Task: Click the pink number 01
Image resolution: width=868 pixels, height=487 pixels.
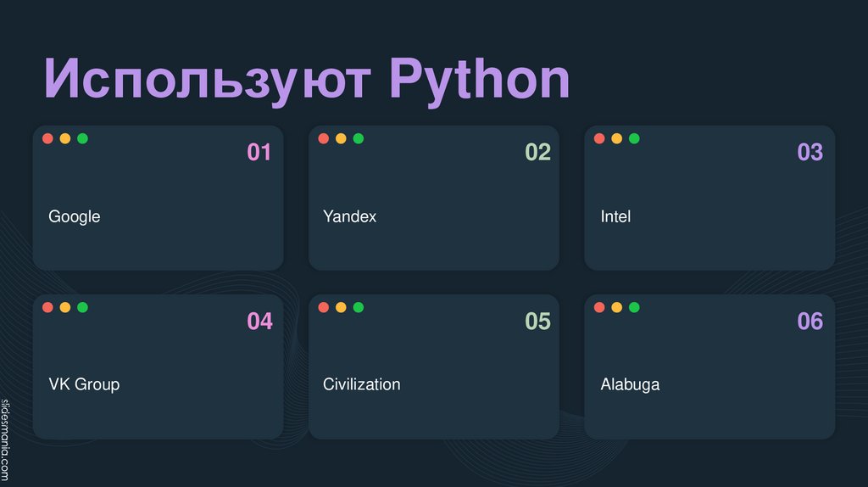Action: 259,153
